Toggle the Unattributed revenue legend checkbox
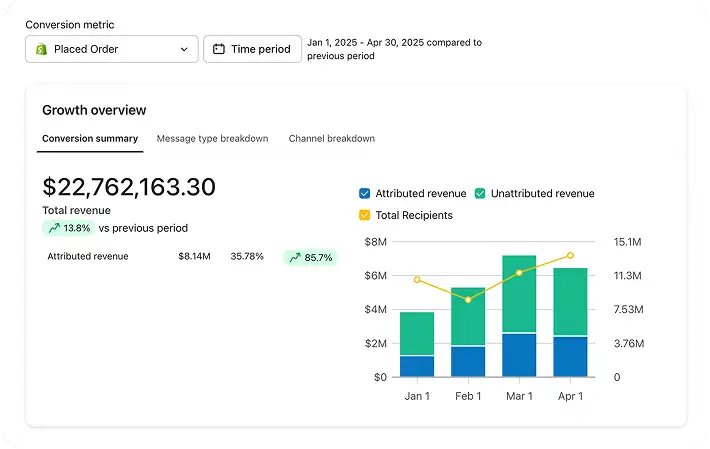The image size is (710, 449). click(x=480, y=194)
